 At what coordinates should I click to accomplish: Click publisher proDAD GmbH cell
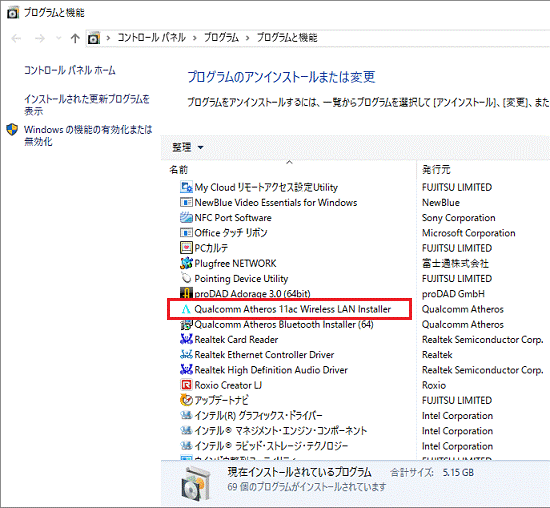(x=453, y=294)
